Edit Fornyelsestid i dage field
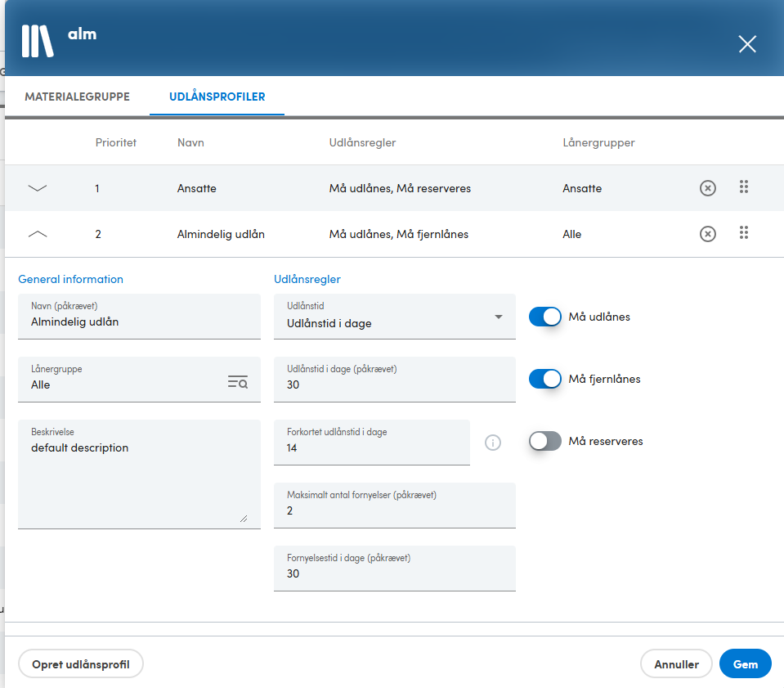The image size is (784, 688). tap(395, 569)
